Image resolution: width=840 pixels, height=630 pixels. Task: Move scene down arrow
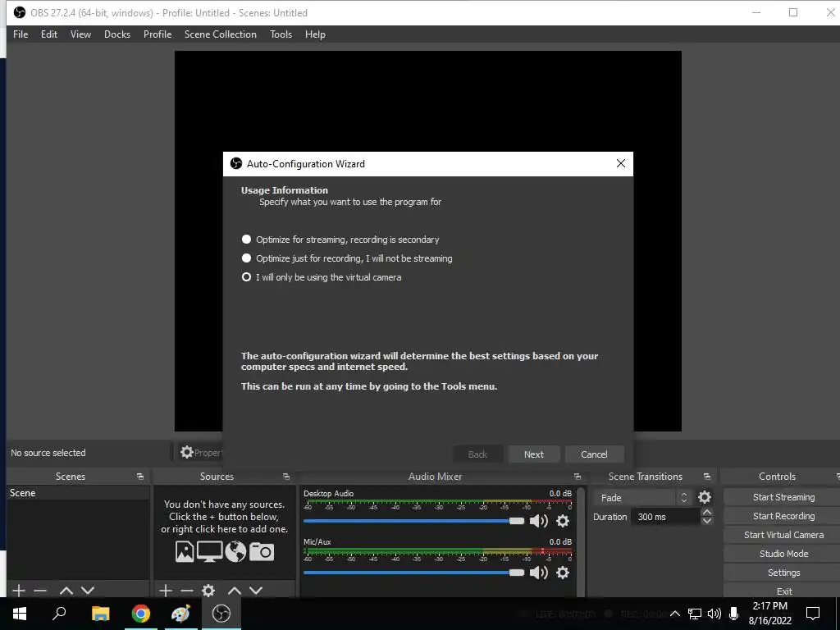click(88, 591)
